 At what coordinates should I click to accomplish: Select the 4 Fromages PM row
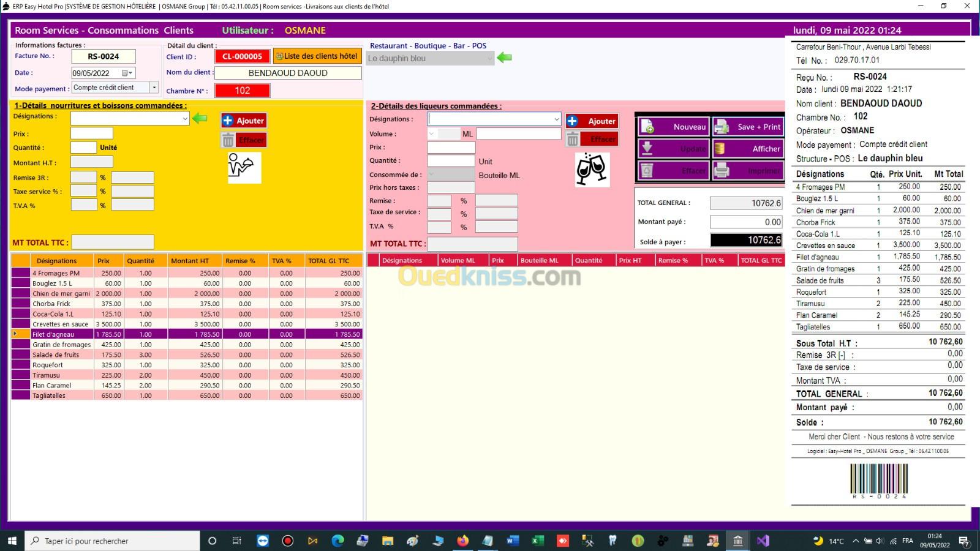(187, 273)
